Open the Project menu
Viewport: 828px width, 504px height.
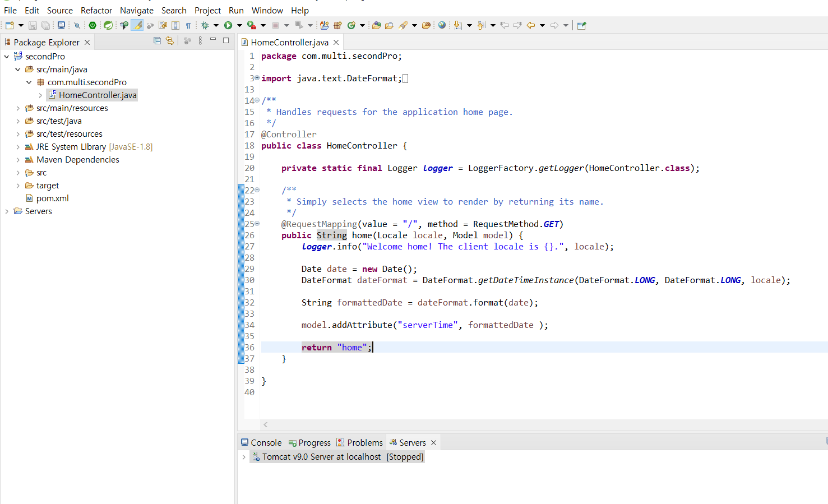(x=207, y=10)
